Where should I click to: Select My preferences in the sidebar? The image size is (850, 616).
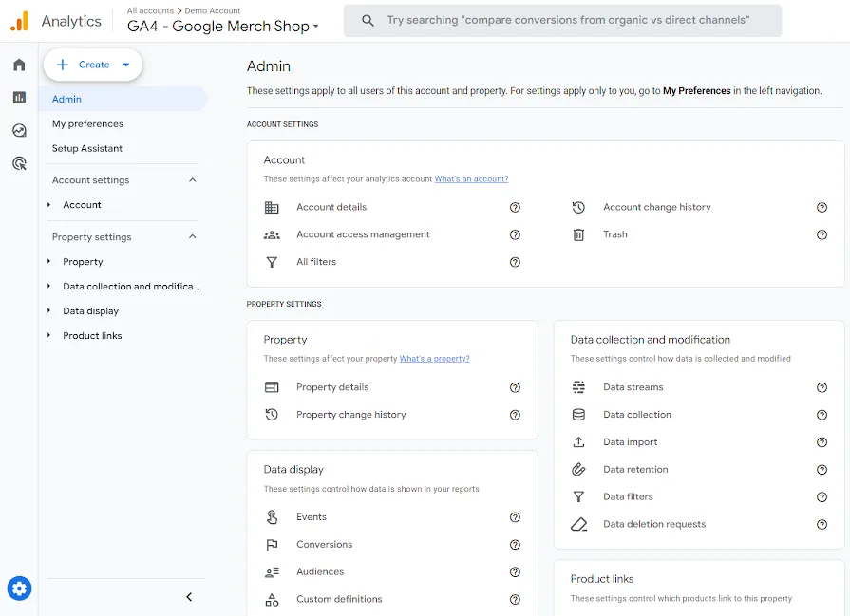coord(87,123)
